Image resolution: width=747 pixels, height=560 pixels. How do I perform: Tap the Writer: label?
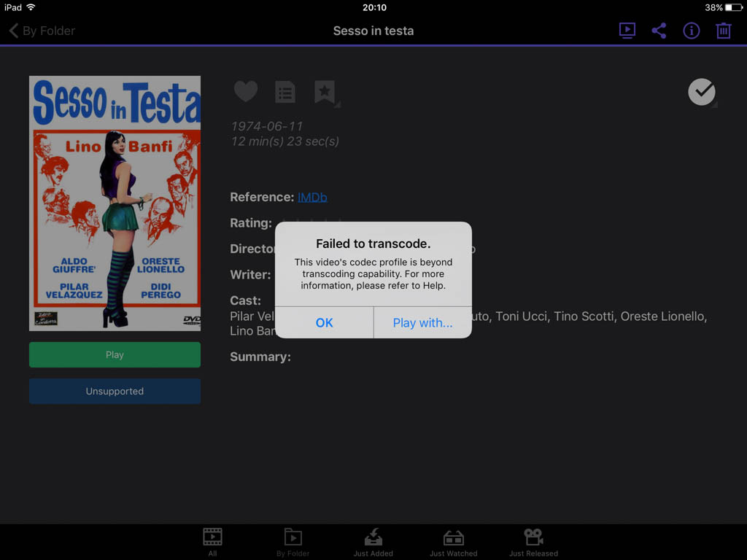coord(250,275)
